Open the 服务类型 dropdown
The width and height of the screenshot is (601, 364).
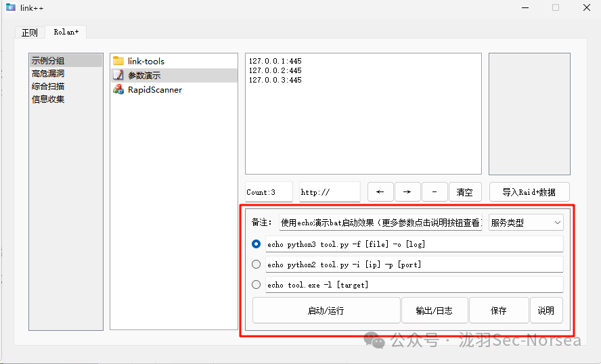(526, 223)
